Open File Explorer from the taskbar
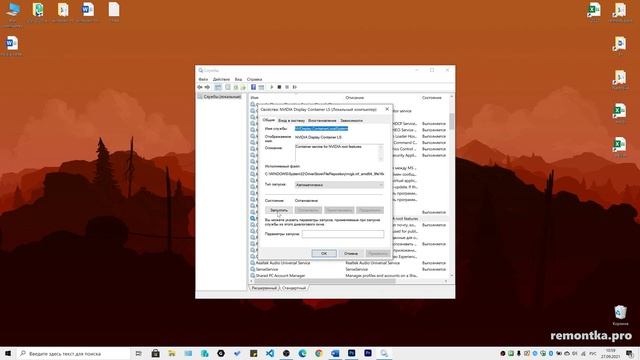The height and width of the screenshot is (360, 640). point(172,353)
